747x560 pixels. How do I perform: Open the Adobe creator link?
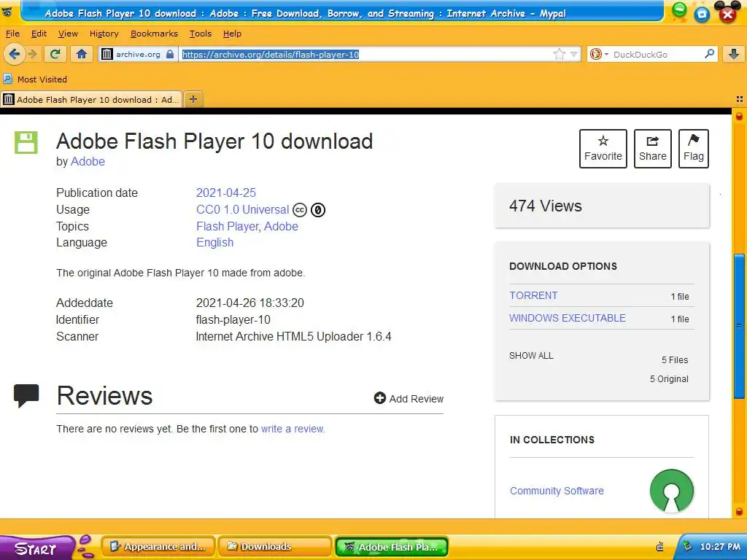pos(88,161)
